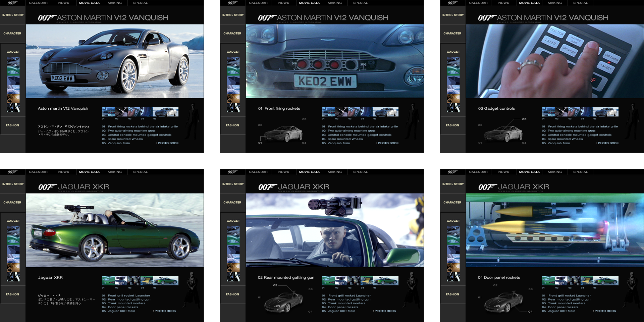Open FASHION section on Door panel rockets screen
The width and height of the screenshot is (644, 322).
[x=452, y=294]
